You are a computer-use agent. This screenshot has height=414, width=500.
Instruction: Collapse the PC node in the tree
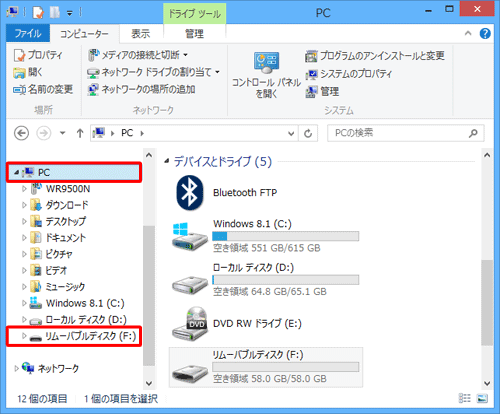[x=16, y=173]
